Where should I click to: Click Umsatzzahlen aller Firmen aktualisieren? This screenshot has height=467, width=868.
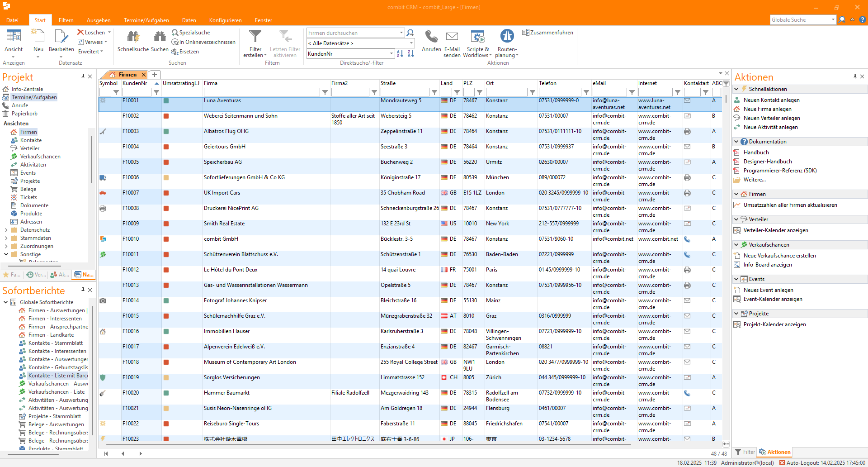[x=790, y=205]
